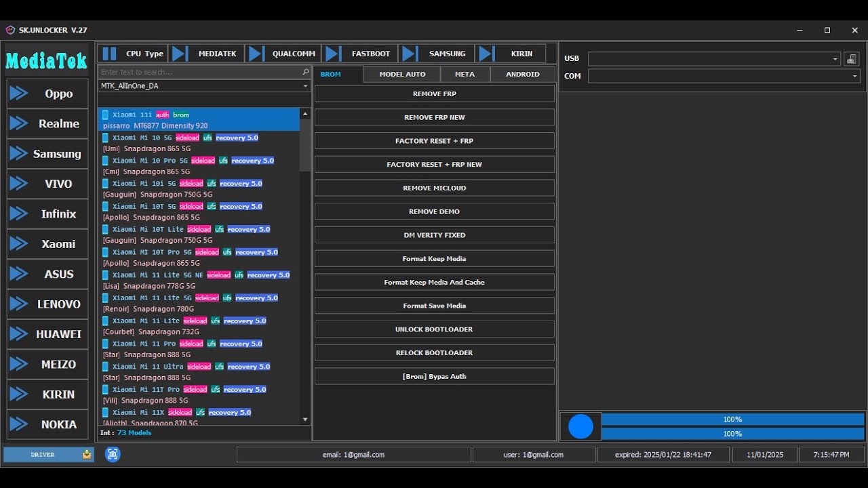Viewport: 868px width, 488px height.
Task: Start FACTORY RESET + FRP NEW
Action: 435,165
